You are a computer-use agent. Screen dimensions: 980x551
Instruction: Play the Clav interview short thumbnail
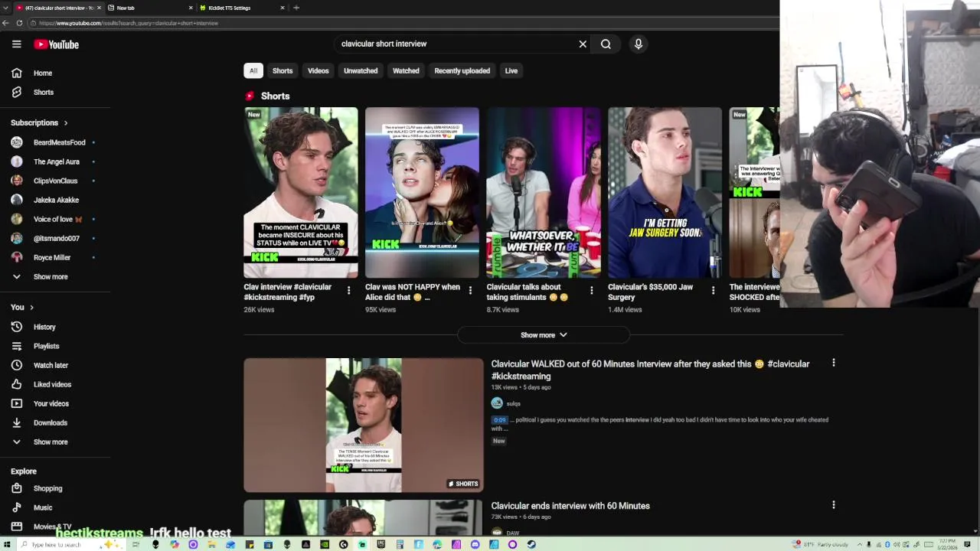301,192
